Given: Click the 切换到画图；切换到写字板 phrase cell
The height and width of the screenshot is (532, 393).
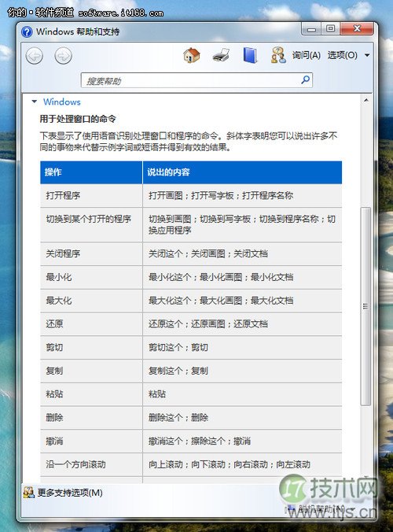Looking at the screenshot, I should click(x=242, y=225).
